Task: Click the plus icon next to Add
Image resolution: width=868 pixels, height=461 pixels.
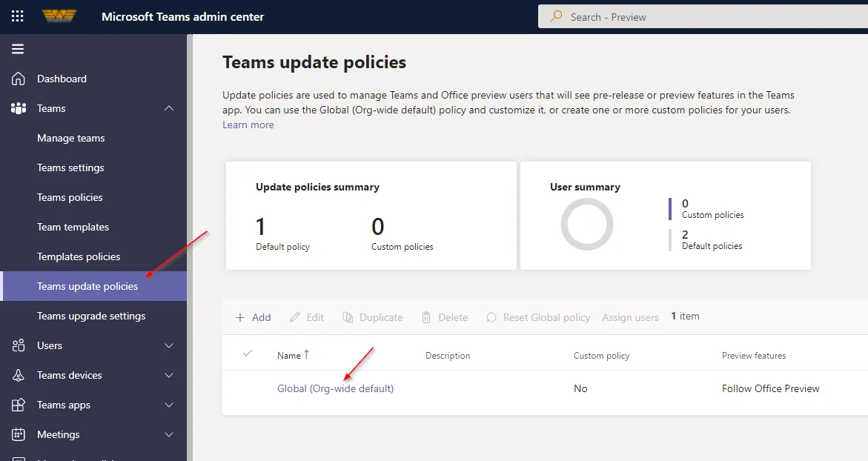Action: [x=239, y=317]
